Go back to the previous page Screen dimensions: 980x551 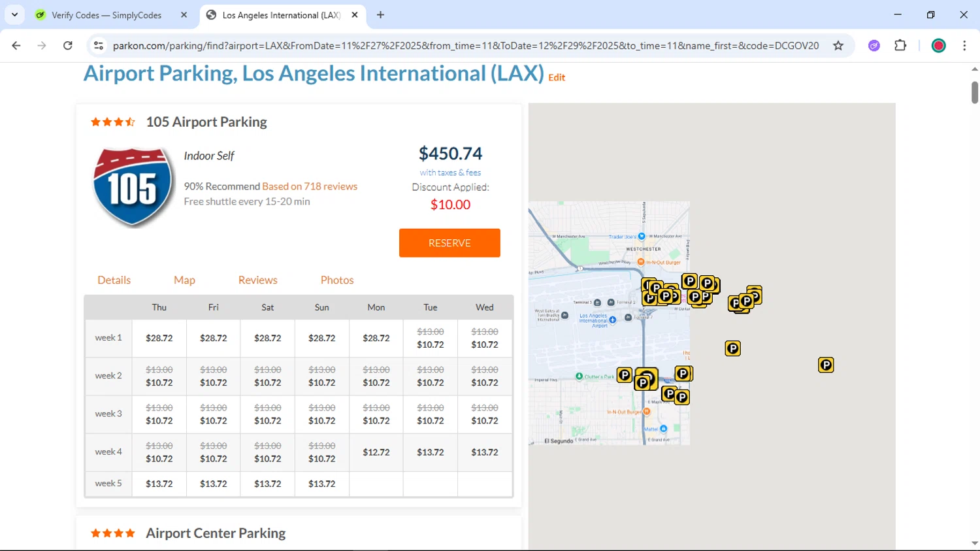[x=16, y=46]
